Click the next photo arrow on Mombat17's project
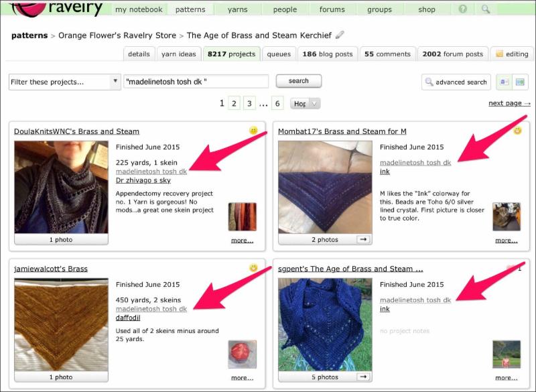The width and height of the screenshot is (536, 392). (x=363, y=239)
